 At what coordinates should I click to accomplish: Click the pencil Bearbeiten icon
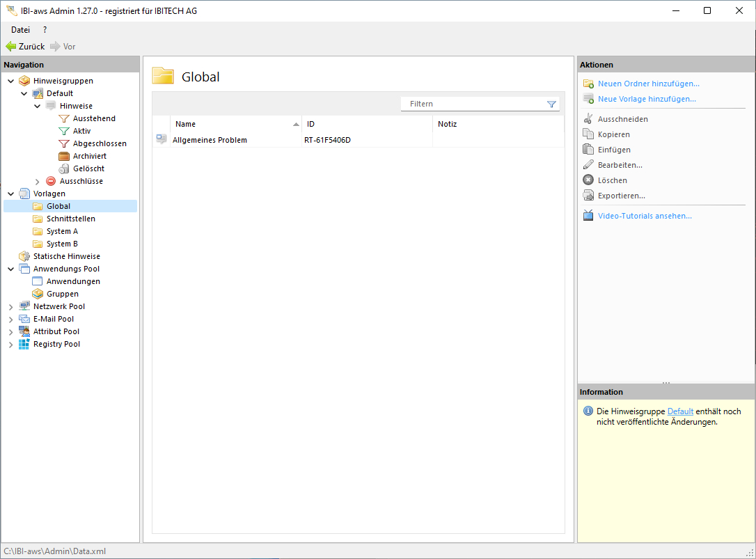(588, 165)
